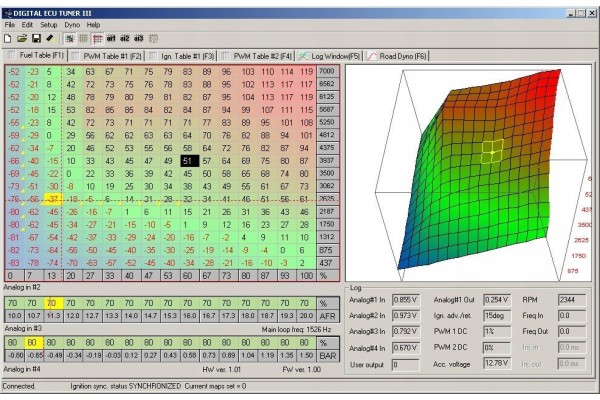Switch to PWM Table #2 (F4) tab

(257, 56)
